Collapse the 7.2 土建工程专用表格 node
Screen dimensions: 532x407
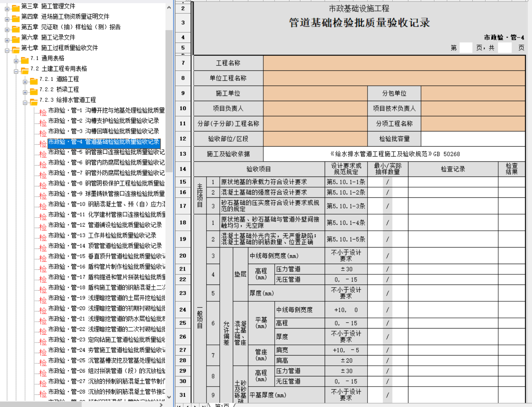pyautogui.click(x=16, y=71)
